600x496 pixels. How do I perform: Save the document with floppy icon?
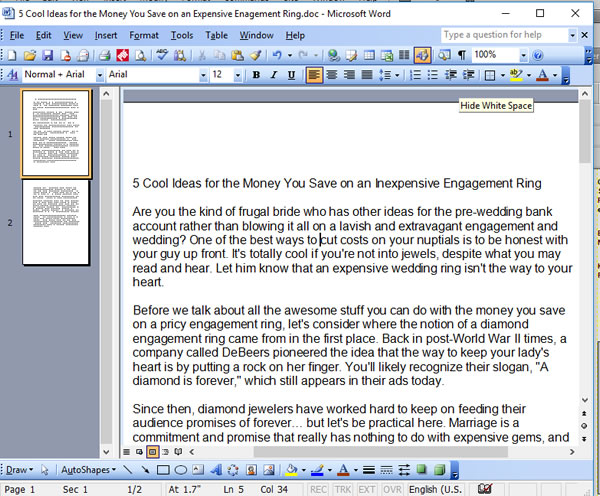pos(47,55)
